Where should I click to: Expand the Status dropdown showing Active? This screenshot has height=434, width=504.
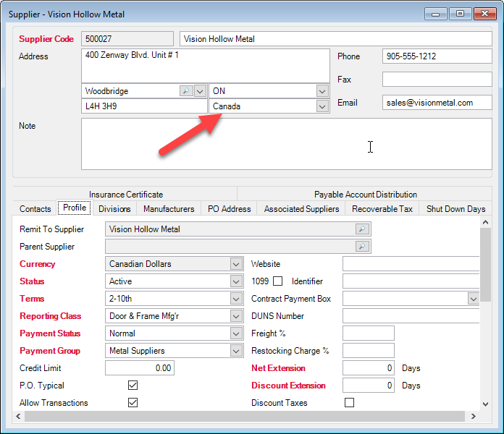click(x=236, y=281)
